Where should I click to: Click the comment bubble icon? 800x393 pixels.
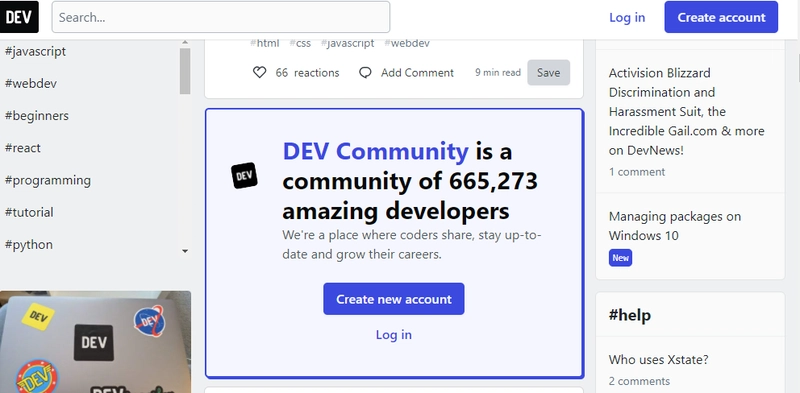(x=365, y=73)
